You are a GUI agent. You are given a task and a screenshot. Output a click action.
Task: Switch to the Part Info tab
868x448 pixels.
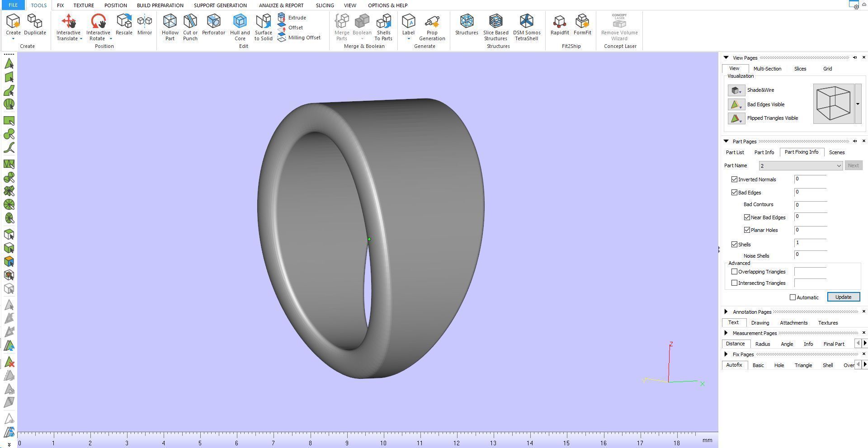coord(764,152)
